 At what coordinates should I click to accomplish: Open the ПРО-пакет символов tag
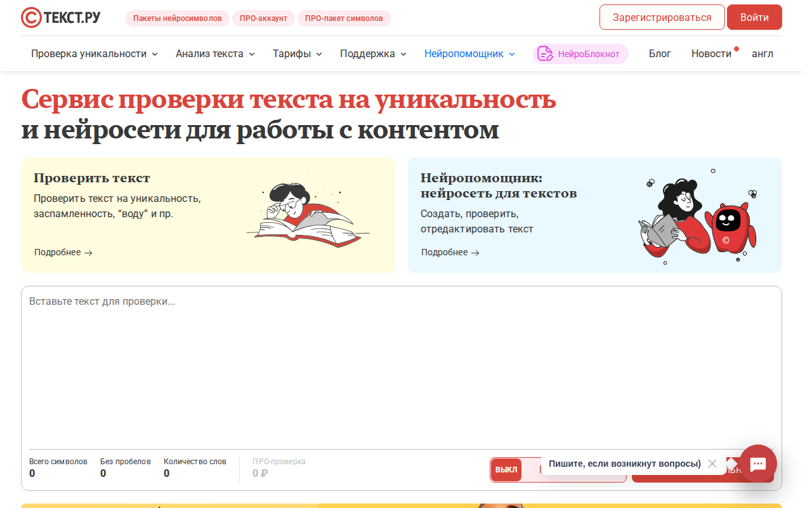(344, 18)
